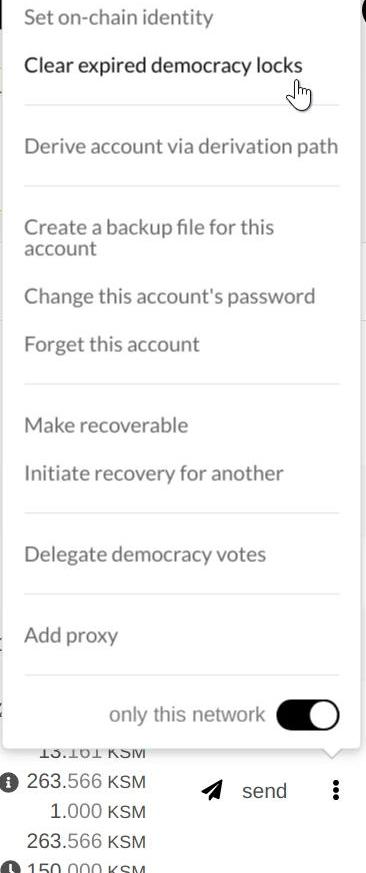Select Set on-chain identity

(x=119, y=17)
